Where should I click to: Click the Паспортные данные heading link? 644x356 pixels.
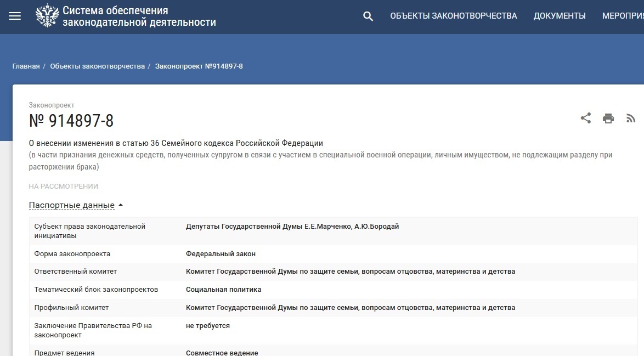coord(72,205)
